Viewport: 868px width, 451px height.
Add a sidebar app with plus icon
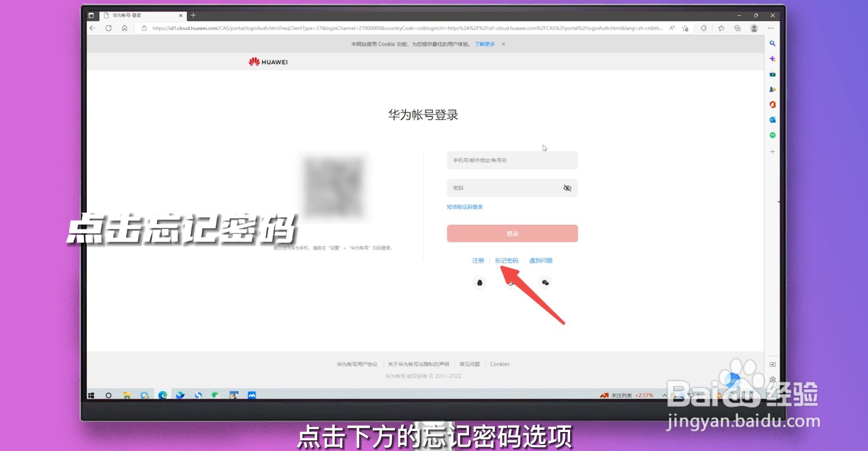(x=773, y=151)
